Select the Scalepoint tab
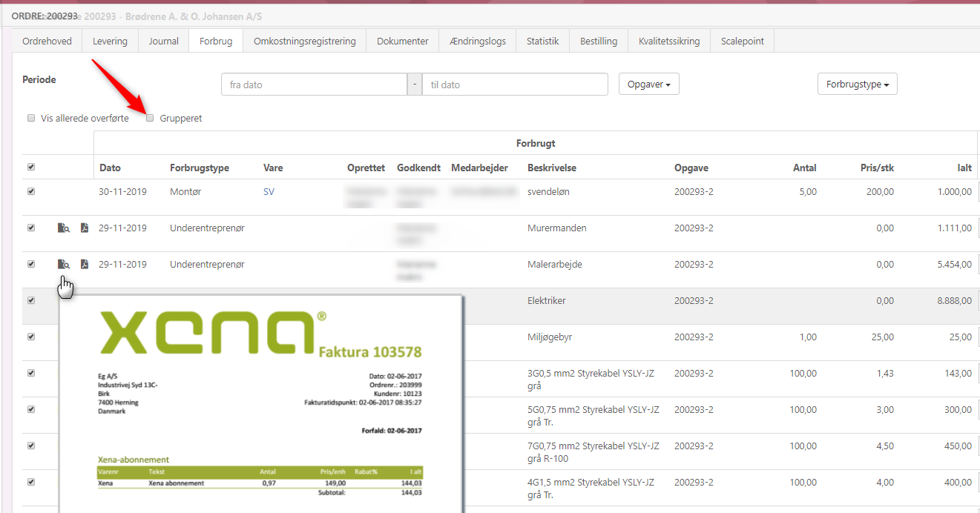The height and width of the screenshot is (513, 980). pos(742,42)
